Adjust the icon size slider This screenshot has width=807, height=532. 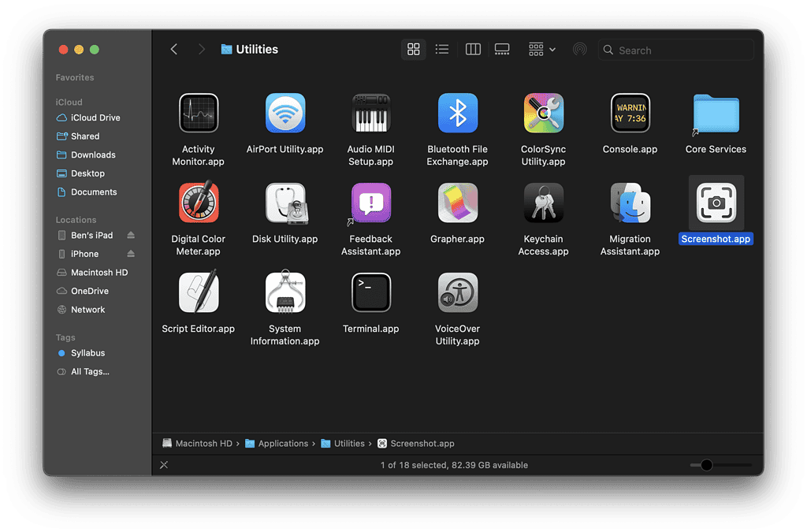pyautogui.click(x=707, y=464)
